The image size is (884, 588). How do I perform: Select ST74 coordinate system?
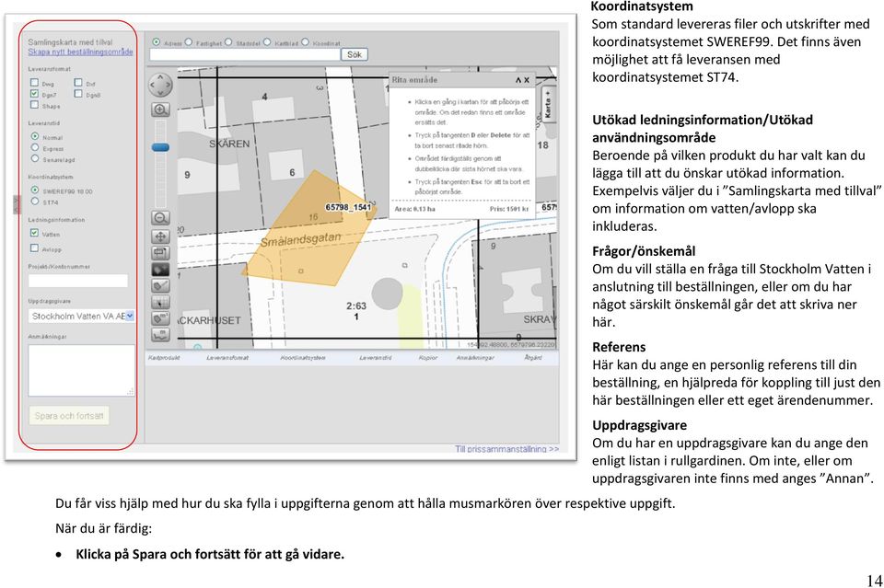35,202
